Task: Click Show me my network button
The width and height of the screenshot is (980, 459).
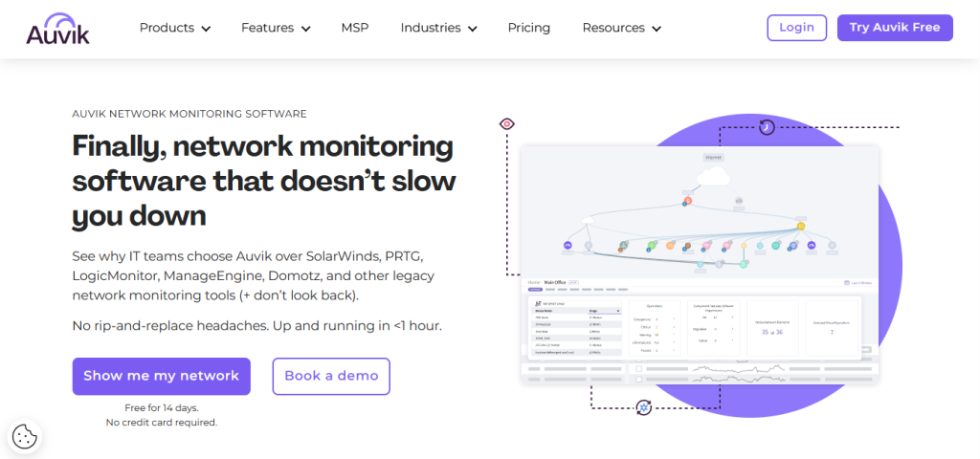Action: point(161,376)
